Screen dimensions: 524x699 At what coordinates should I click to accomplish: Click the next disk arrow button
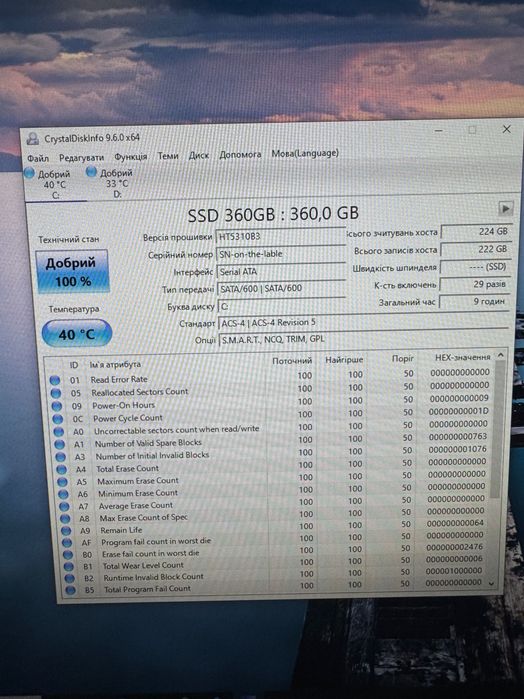[505, 208]
